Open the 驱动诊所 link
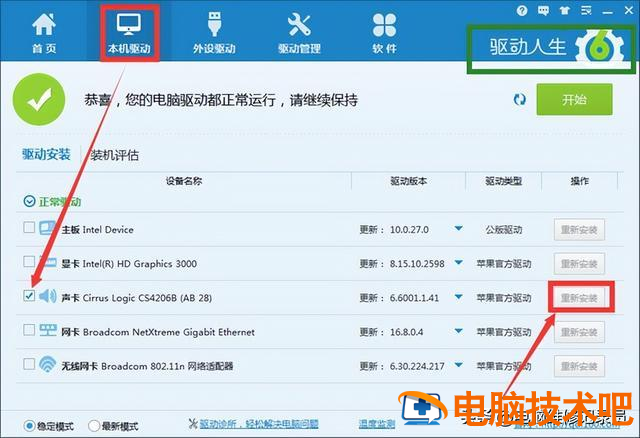Viewport: 640px width, 438px height. 259,424
